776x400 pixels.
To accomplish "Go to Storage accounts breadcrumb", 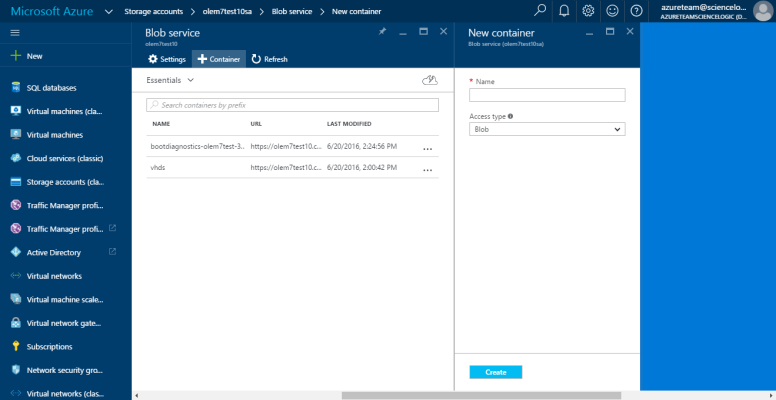I will (x=153, y=11).
